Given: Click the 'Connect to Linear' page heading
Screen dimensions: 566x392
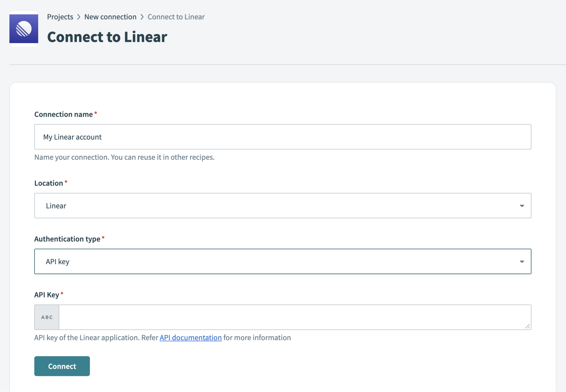Looking at the screenshot, I should tap(107, 36).
